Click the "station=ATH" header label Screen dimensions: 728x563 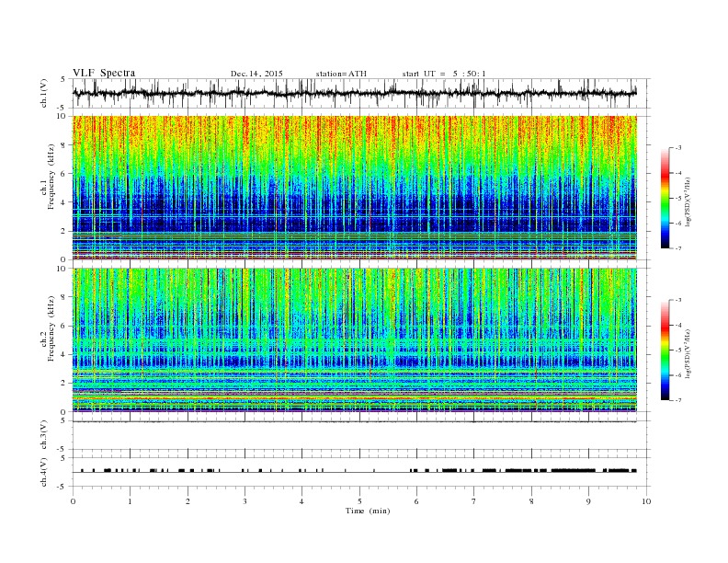(341, 74)
